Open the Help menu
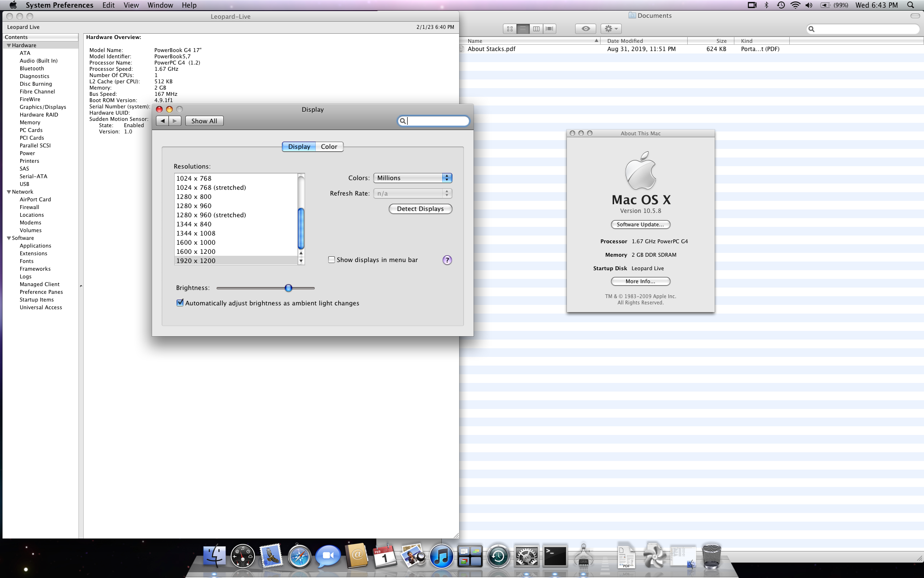The height and width of the screenshot is (578, 924). click(189, 5)
